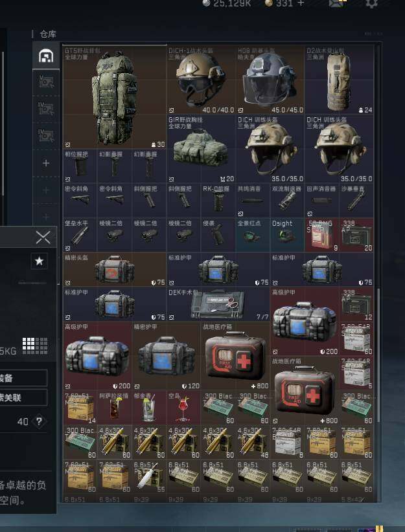This screenshot has height=532, width=405.
Task: Select the 共鸣消音 suppressor
Action: 253,201
